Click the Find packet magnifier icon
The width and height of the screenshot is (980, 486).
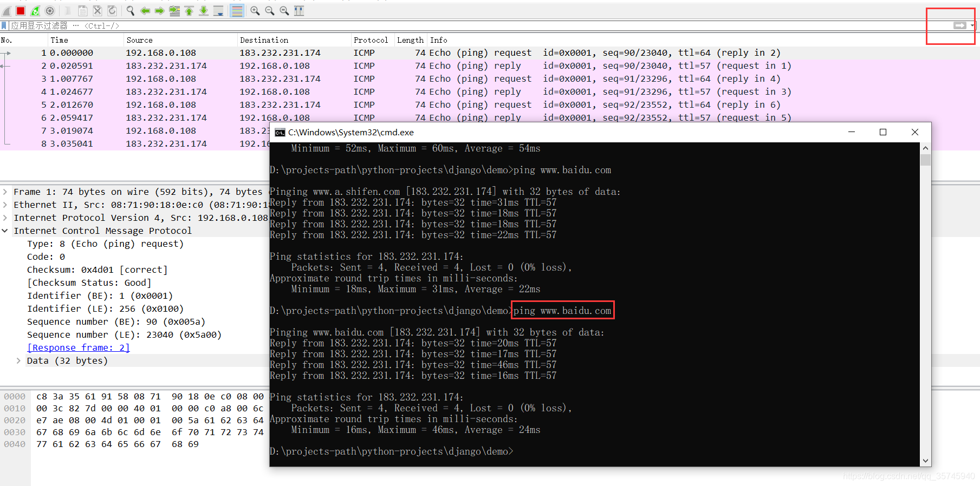131,11
